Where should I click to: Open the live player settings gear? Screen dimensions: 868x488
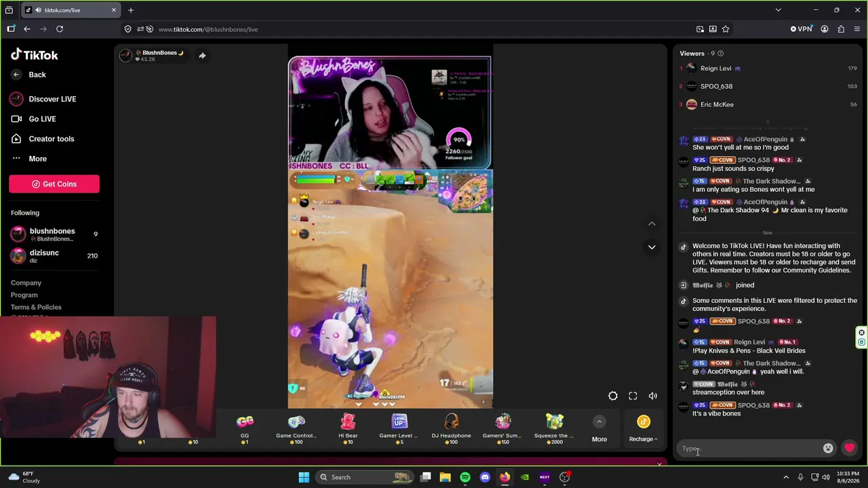[613, 396]
